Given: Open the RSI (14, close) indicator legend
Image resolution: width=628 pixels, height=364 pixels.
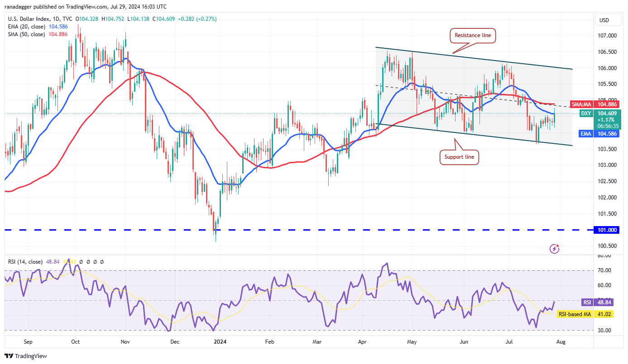Looking at the screenshot, I should (25, 262).
